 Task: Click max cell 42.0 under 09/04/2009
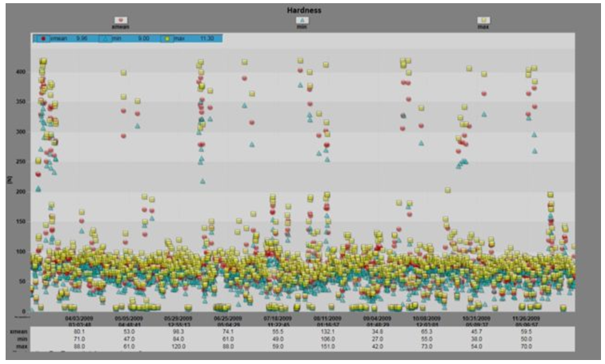[x=378, y=346]
